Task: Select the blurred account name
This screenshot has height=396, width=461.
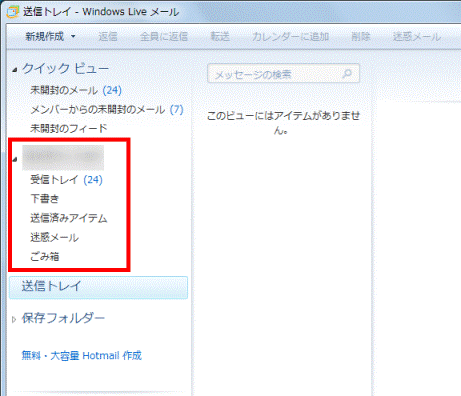Action: coord(63,157)
